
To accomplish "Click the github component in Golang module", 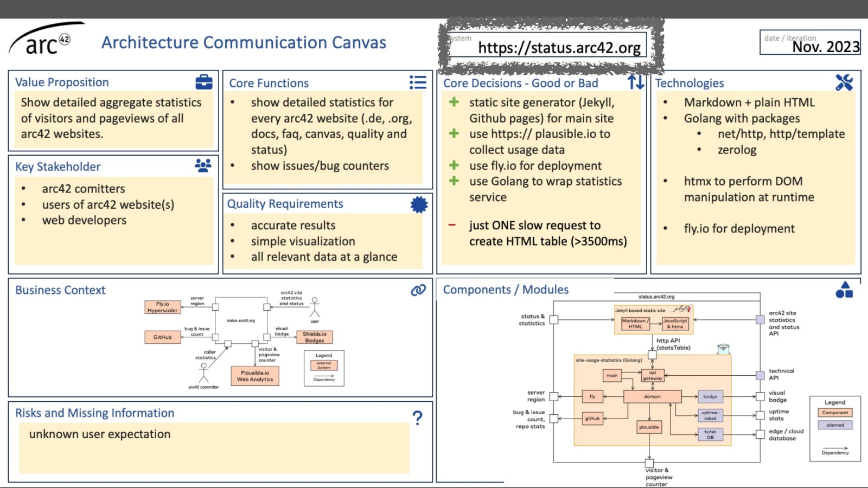I will [x=592, y=419].
